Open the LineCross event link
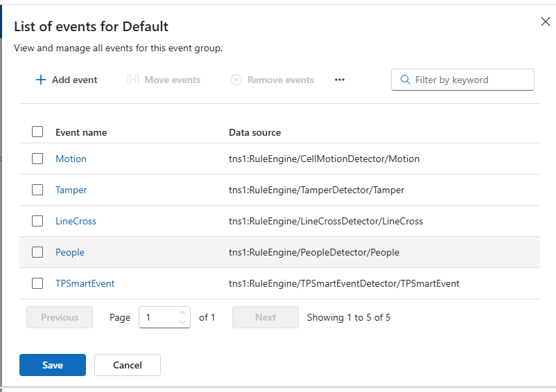The image size is (556, 392). coord(76,221)
